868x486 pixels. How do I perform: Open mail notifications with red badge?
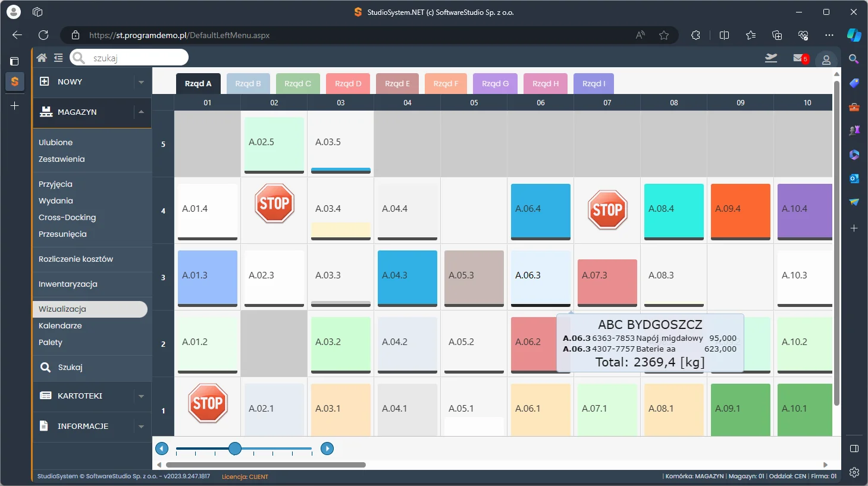(801, 58)
